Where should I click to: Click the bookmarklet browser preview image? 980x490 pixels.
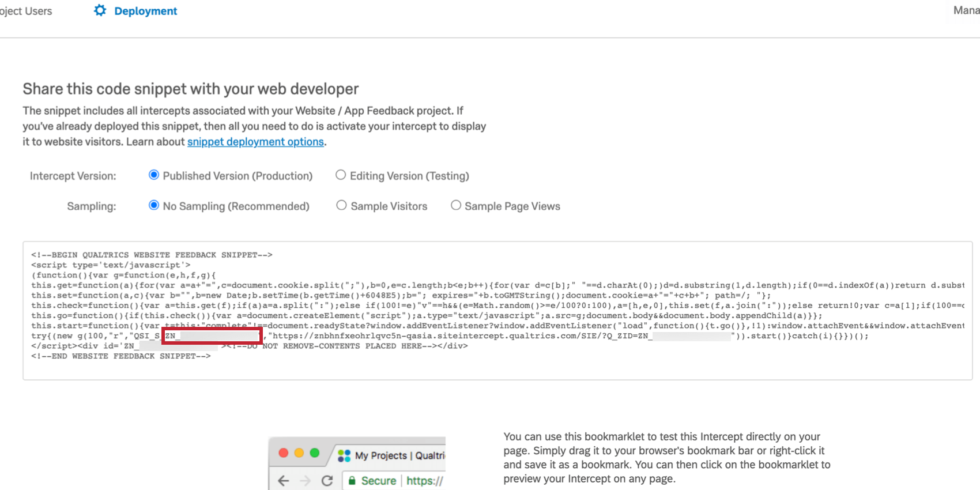357,463
